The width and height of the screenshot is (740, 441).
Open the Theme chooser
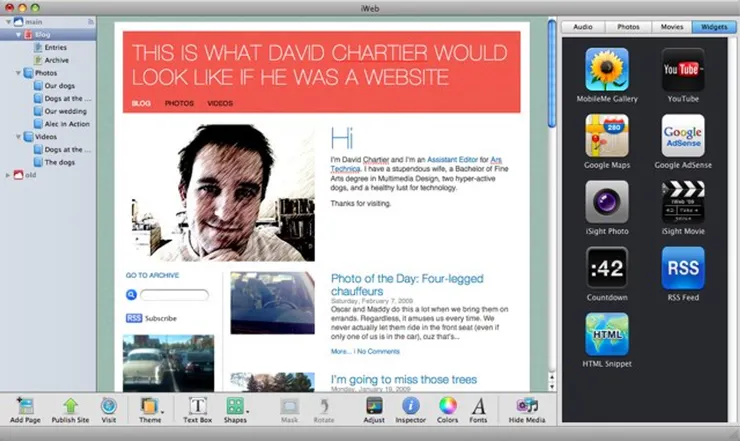150,410
